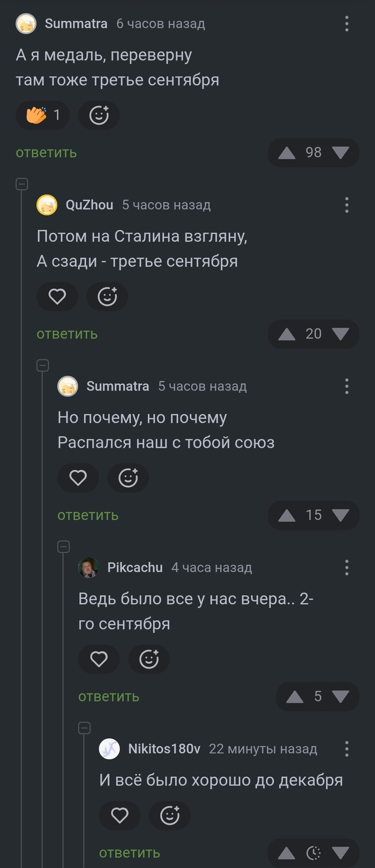Image resolution: width=375 pixels, height=868 pixels.
Task: Add emoji reaction to Nikitos180v's comment
Action: tap(170, 815)
